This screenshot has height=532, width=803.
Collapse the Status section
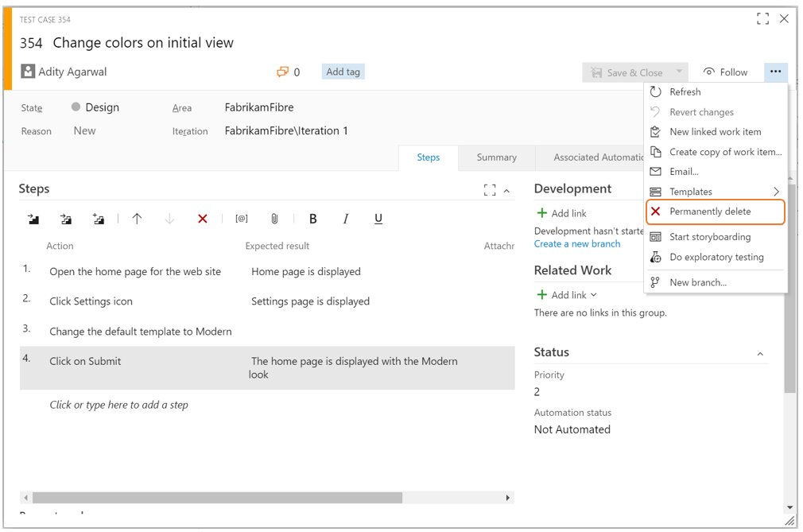click(x=760, y=354)
